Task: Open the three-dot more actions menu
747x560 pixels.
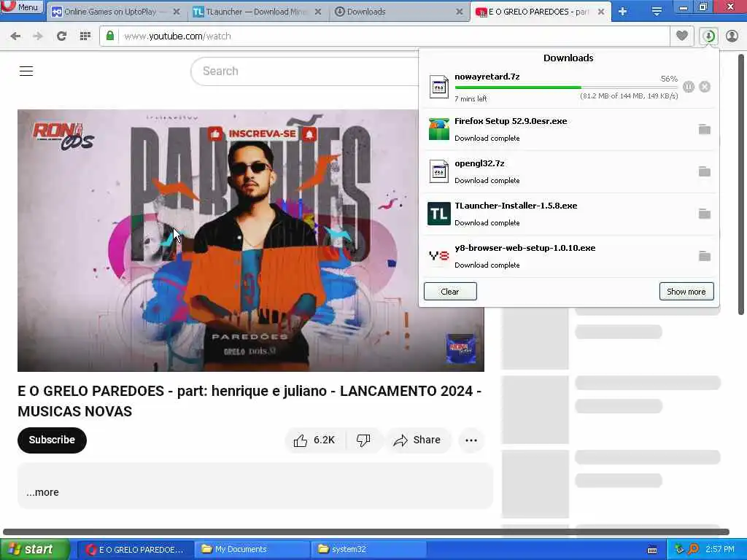Action: (x=471, y=440)
